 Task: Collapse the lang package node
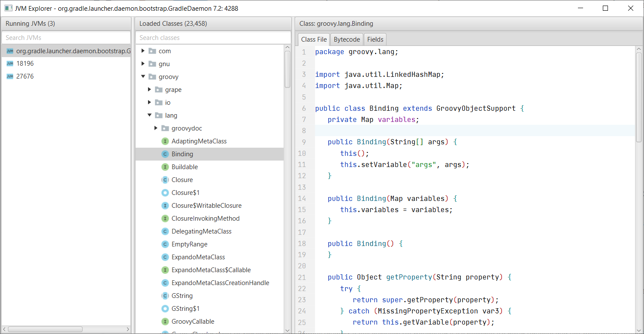[150, 115]
